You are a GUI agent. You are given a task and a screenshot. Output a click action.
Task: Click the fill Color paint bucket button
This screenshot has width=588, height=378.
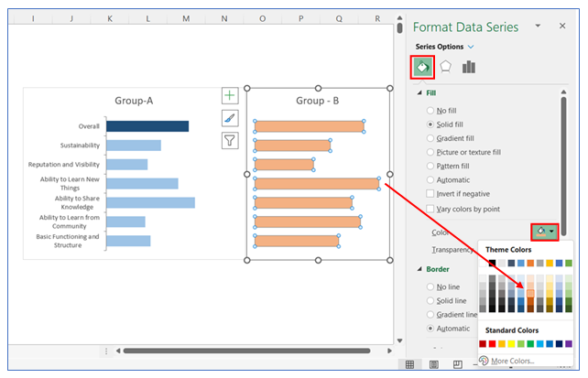click(541, 232)
